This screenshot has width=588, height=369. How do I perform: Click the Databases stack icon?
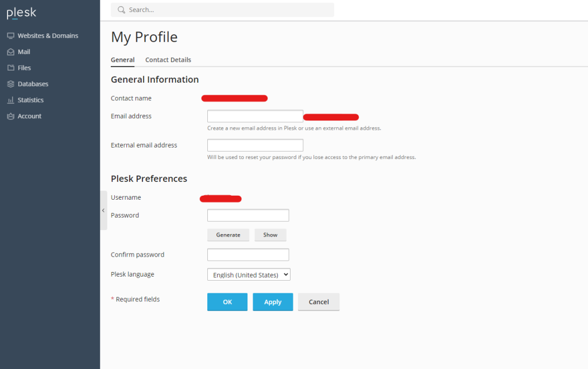tap(10, 84)
